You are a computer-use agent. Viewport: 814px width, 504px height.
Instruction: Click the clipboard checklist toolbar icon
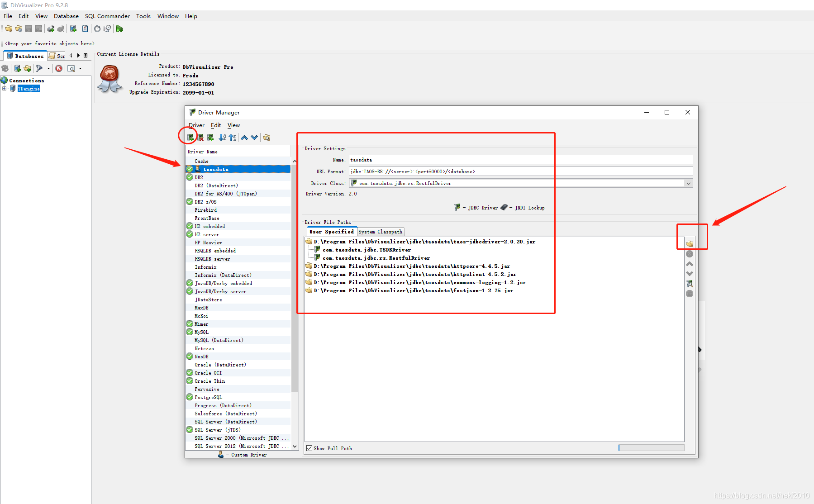(85, 29)
